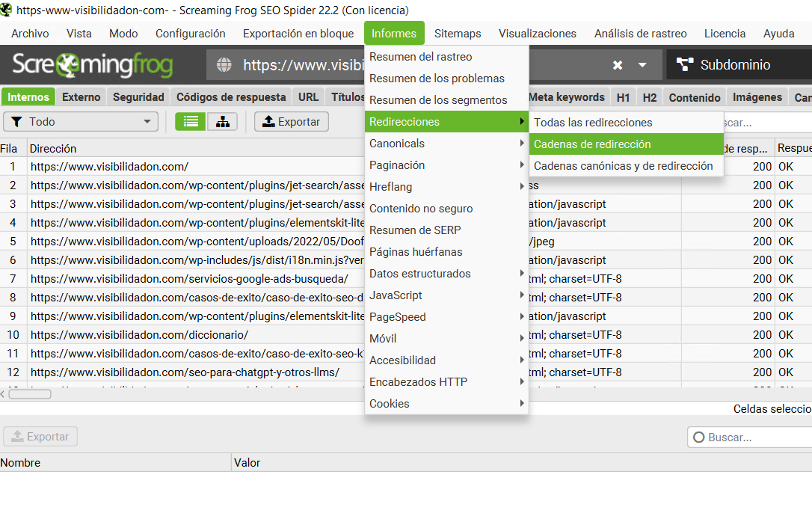
Task: Switch to the Externo tab
Action: tap(81, 97)
